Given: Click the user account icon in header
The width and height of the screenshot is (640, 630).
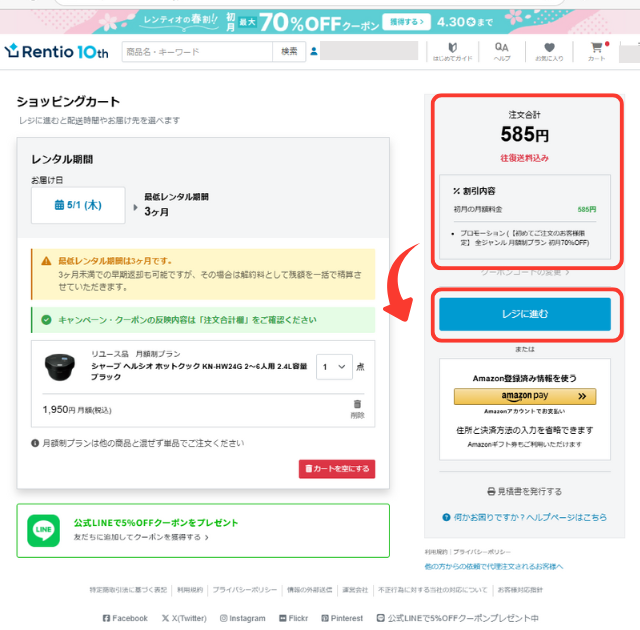Looking at the screenshot, I should (313, 51).
